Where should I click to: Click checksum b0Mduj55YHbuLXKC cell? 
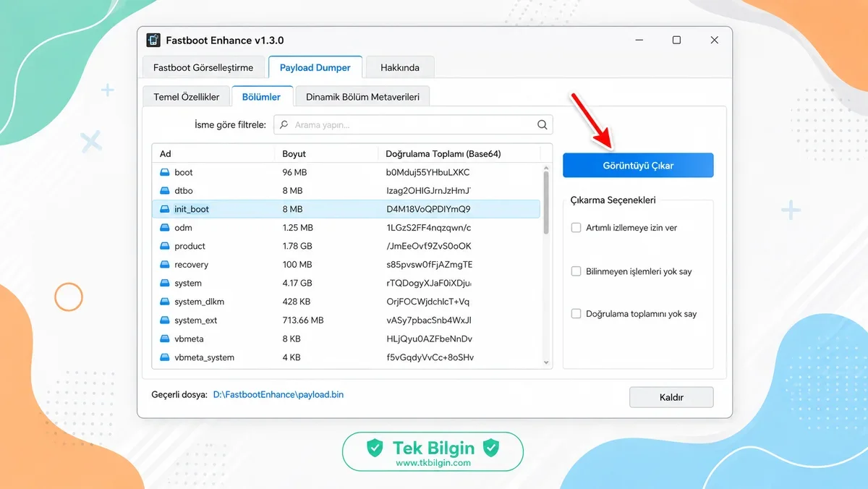pyautogui.click(x=428, y=172)
